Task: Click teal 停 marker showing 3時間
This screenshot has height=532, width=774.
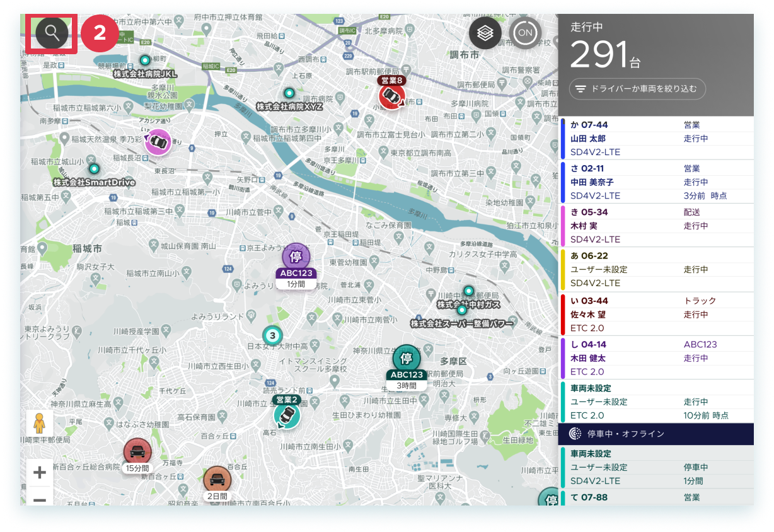Action: pos(407,359)
